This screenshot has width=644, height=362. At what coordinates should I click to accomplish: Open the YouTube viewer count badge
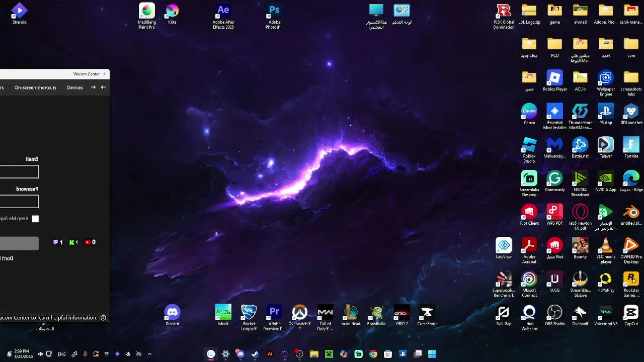[x=90, y=242]
